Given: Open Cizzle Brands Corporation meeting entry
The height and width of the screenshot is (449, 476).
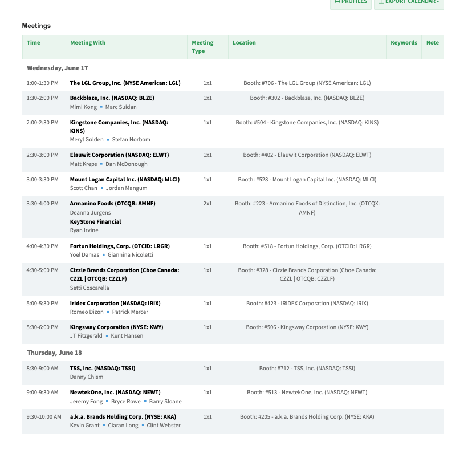Looking at the screenshot, I should [124, 274].
